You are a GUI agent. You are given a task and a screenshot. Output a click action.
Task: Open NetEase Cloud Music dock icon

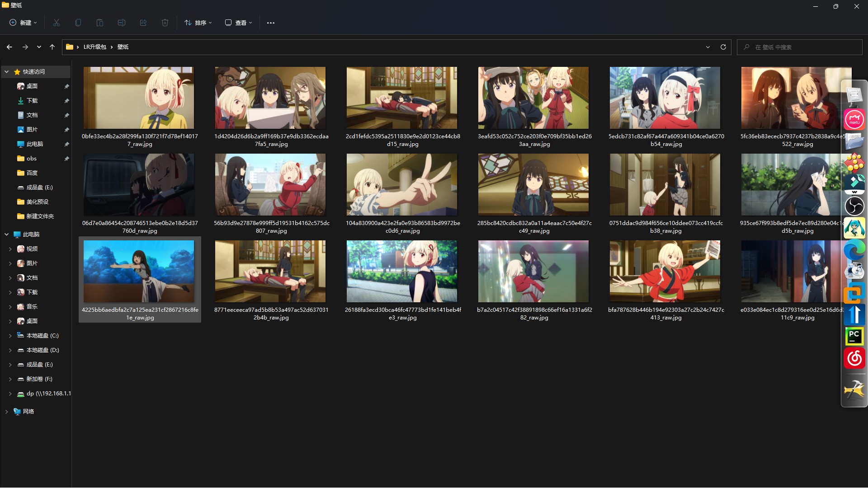click(854, 358)
